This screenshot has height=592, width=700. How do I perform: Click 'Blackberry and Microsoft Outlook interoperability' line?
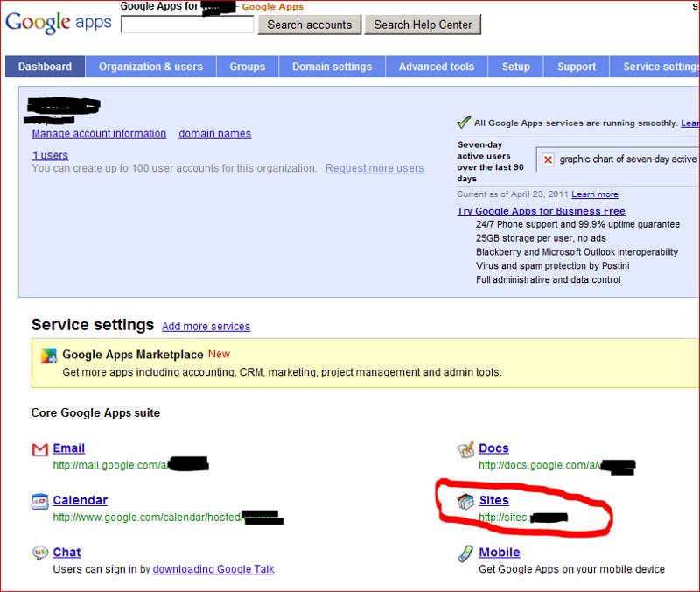577,252
